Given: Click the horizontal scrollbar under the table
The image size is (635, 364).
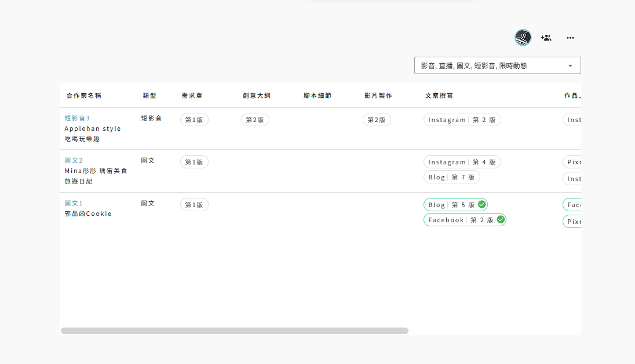Looking at the screenshot, I should click(234, 331).
